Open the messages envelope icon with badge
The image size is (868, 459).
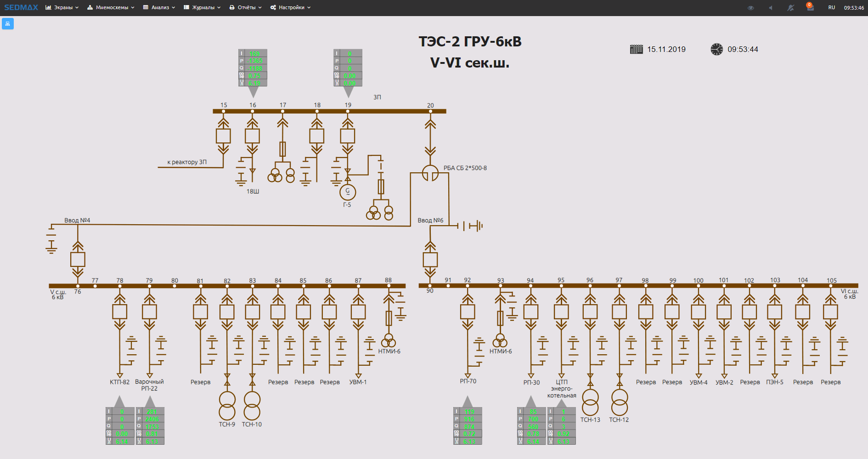point(810,8)
